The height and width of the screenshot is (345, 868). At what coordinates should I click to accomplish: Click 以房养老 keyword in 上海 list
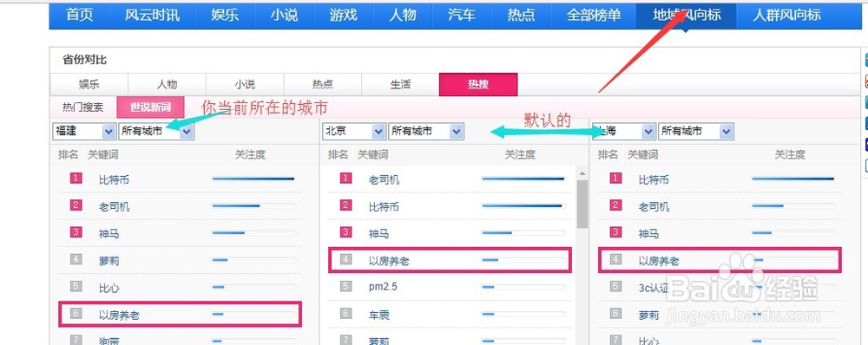click(659, 261)
